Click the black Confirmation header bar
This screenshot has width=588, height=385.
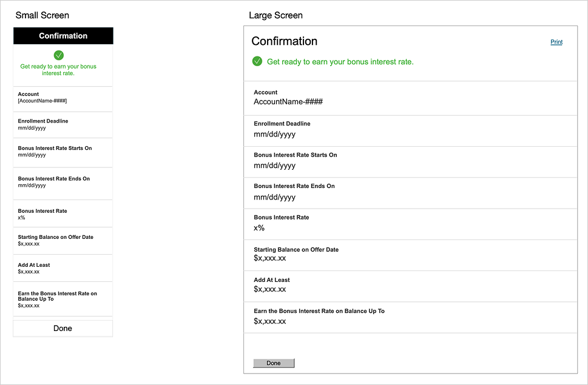click(x=63, y=36)
